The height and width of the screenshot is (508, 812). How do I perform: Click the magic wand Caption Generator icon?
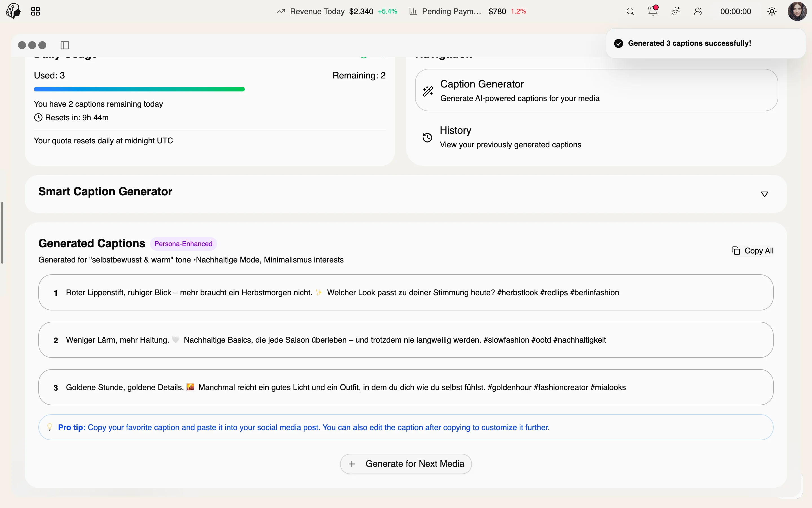(428, 91)
